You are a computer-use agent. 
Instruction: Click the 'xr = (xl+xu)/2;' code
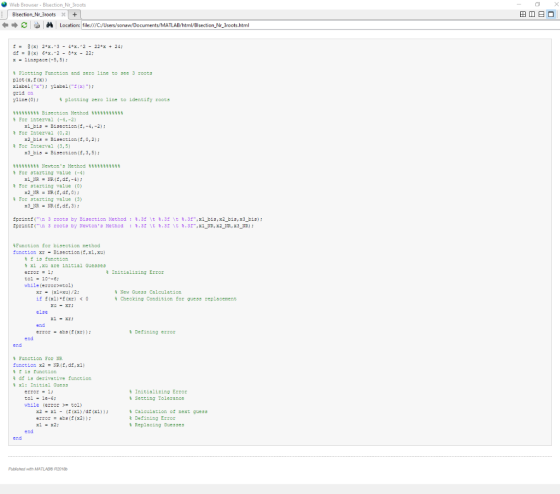(x=58, y=292)
